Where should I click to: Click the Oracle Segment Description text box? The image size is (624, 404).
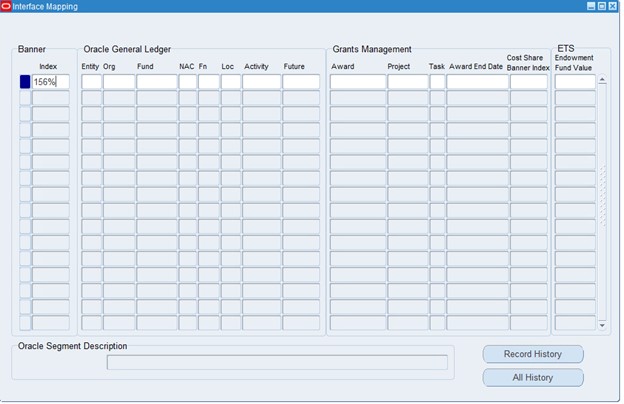point(277,362)
